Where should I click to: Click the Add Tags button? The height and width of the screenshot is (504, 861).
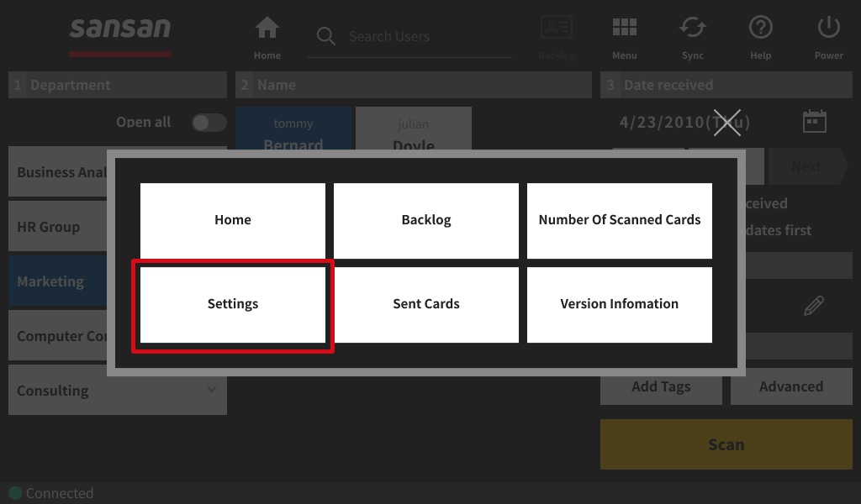click(661, 387)
